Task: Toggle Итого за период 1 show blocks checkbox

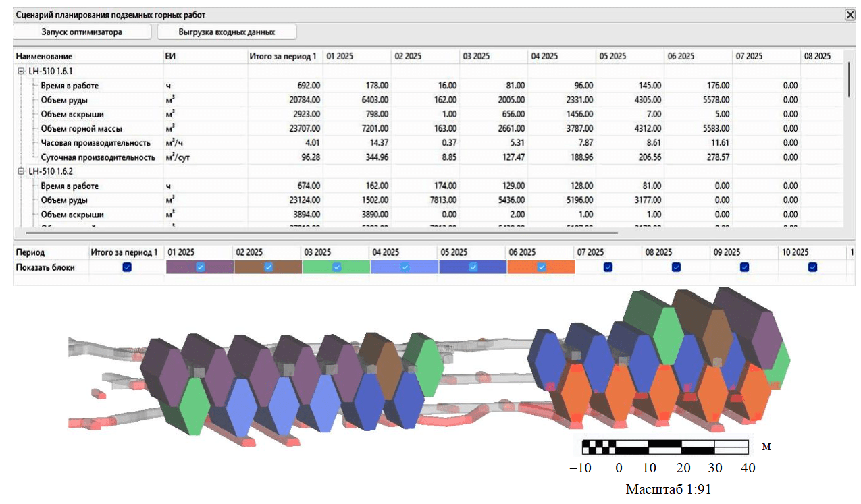Action: point(127,267)
